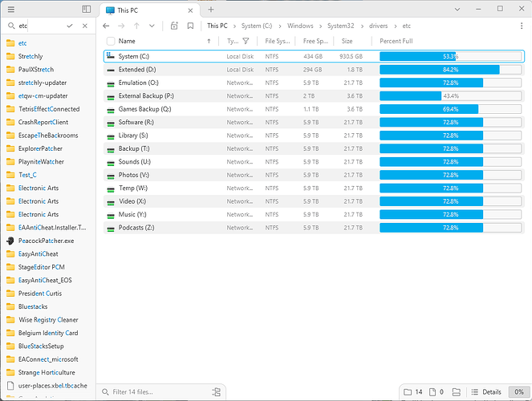Go back with the left arrow
This screenshot has width=532, height=401.
point(106,26)
